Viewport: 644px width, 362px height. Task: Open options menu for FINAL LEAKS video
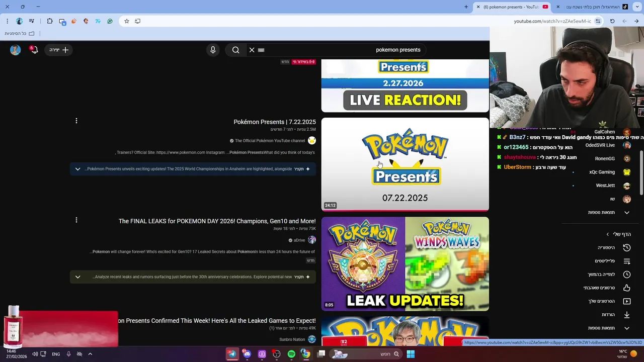(x=76, y=220)
